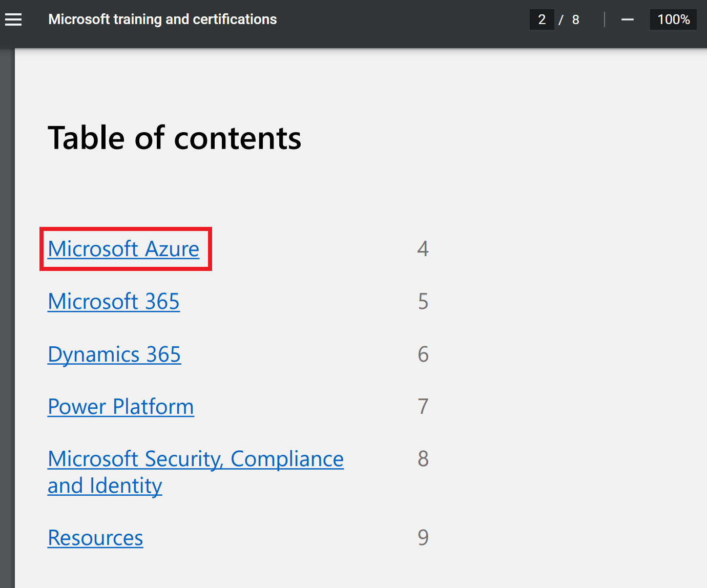Screen dimensions: 707x588
Task: Open the Microsoft Azure link
Action: coord(123,249)
